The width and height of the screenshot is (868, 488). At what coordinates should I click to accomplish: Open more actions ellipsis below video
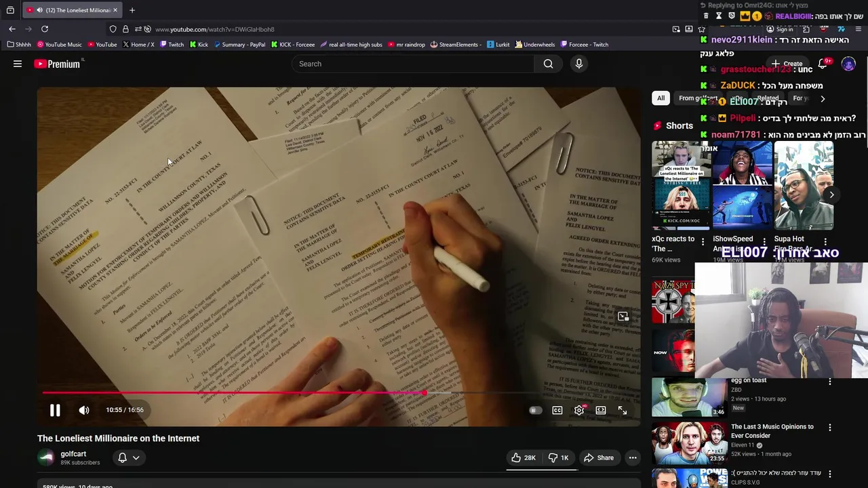tap(633, 457)
